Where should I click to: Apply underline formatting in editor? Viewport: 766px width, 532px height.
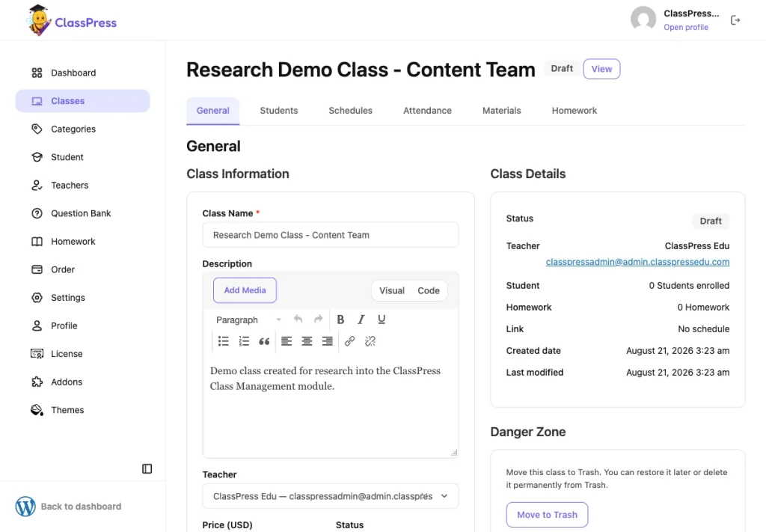coord(382,319)
